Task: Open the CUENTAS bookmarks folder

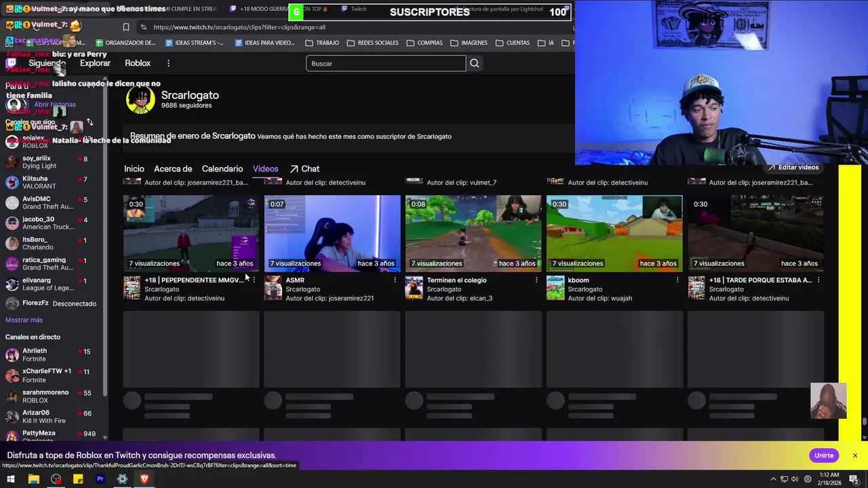Action: pos(512,43)
